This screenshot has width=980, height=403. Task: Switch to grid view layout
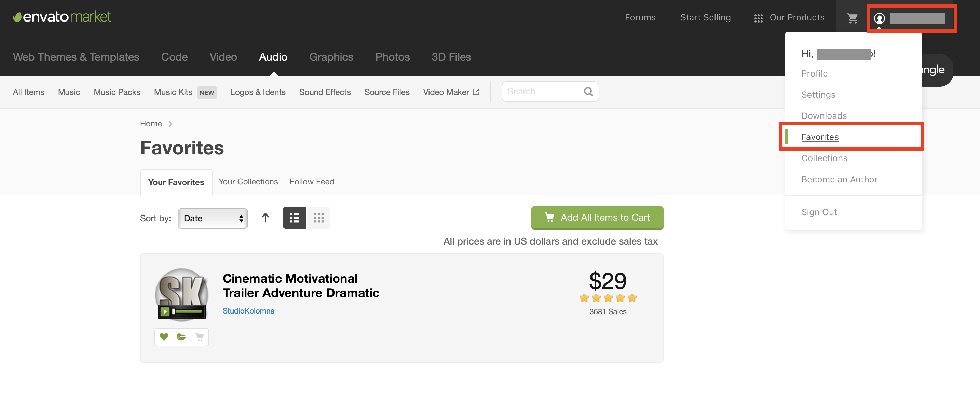[x=318, y=218]
